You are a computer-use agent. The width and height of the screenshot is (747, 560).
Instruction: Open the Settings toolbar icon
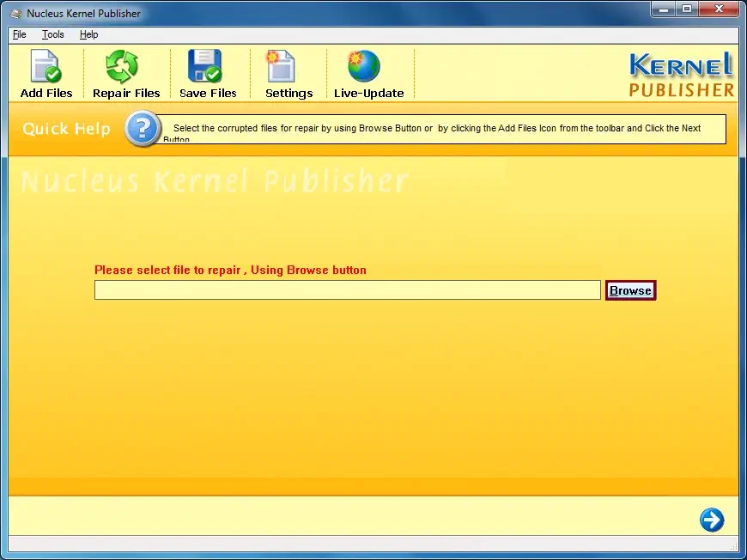[281, 66]
